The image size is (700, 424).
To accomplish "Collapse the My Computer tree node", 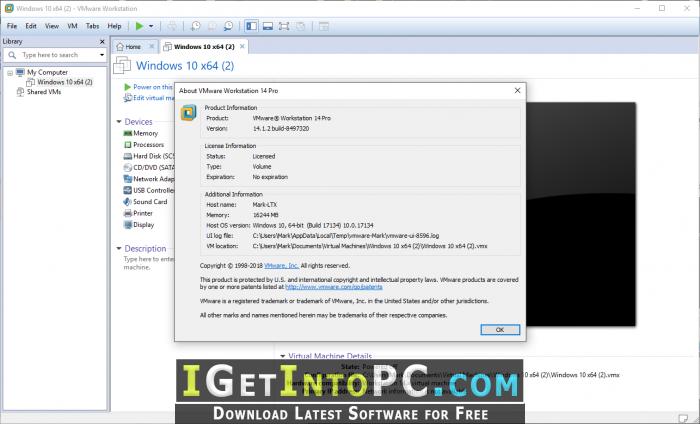I will (x=10, y=73).
